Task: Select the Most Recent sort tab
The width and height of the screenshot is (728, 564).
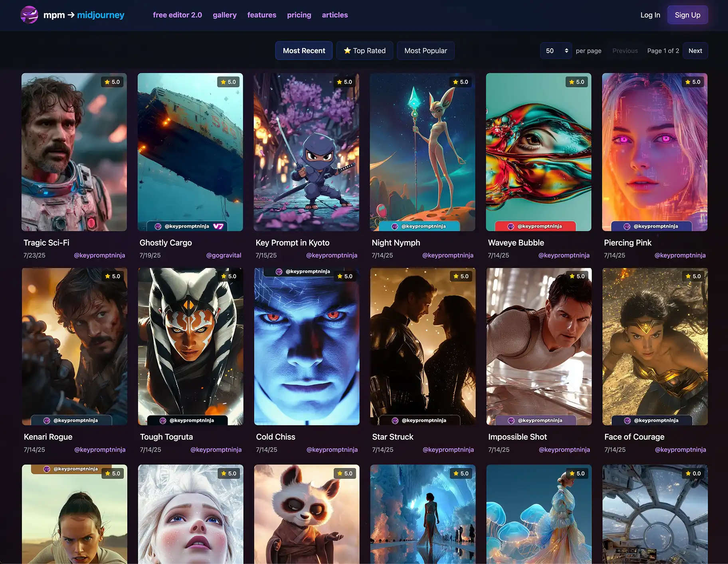Action: click(304, 51)
